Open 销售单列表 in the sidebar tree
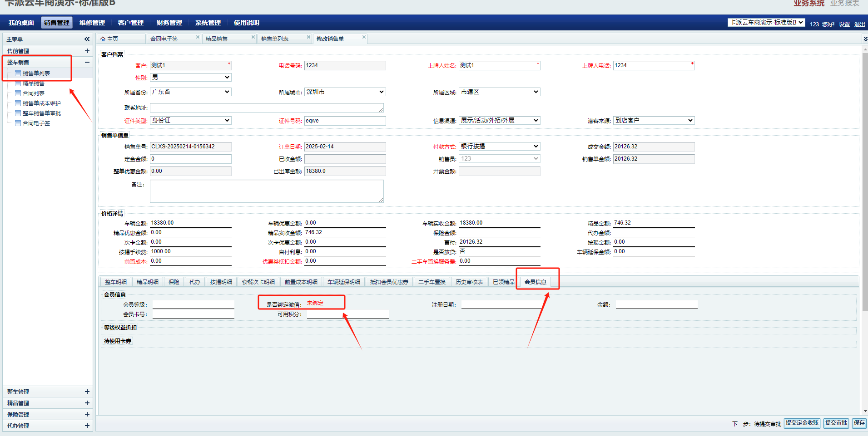This screenshot has height=436, width=868. [x=36, y=73]
